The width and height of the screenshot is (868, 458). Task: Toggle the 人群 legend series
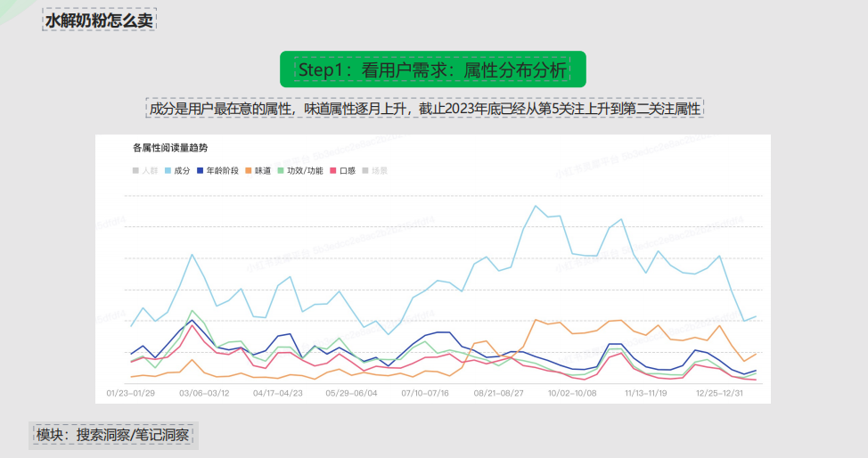point(145,171)
